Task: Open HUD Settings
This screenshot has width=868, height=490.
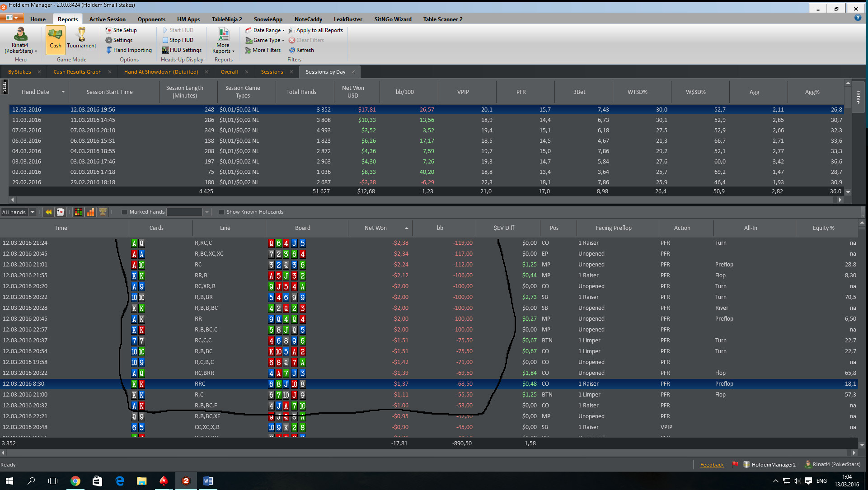Action: pos(182,50)
